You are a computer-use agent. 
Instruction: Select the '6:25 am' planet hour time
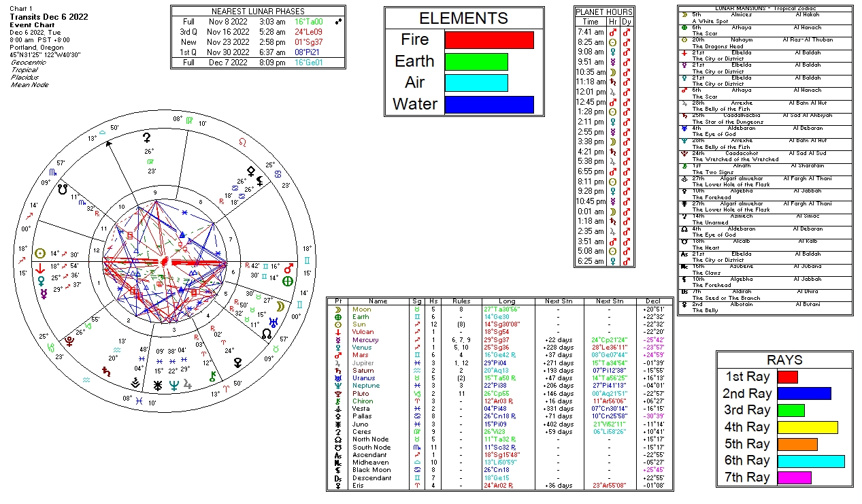point(589,261)
